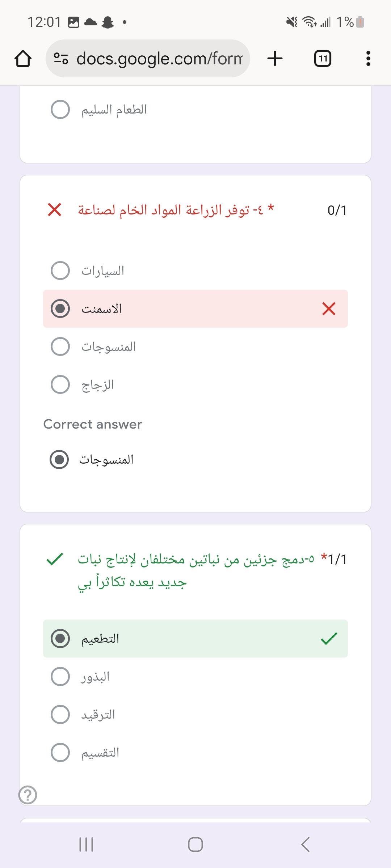Viewport: 391px width, 868px height.
Task: Open a new tab with plus icon
Action: [x=275, y=59]
